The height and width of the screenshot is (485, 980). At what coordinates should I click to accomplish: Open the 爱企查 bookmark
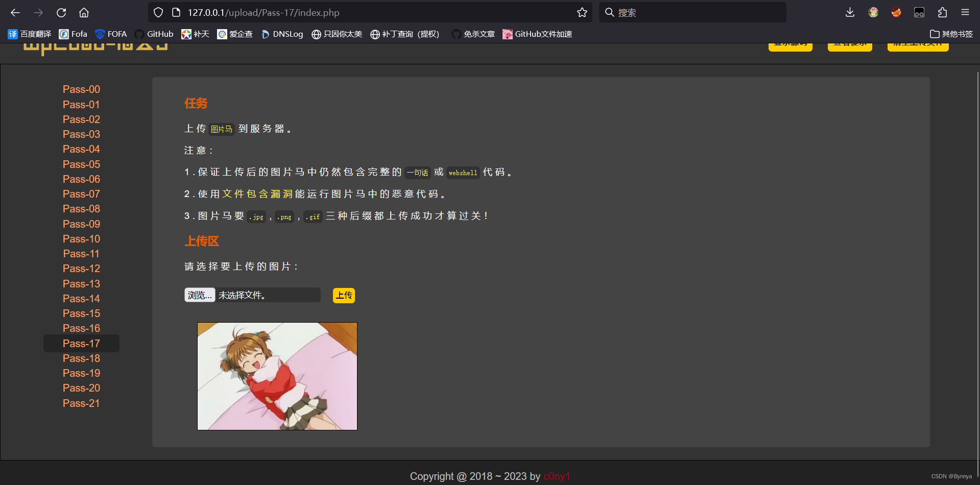pyautogui.click(x=235, y=34)
